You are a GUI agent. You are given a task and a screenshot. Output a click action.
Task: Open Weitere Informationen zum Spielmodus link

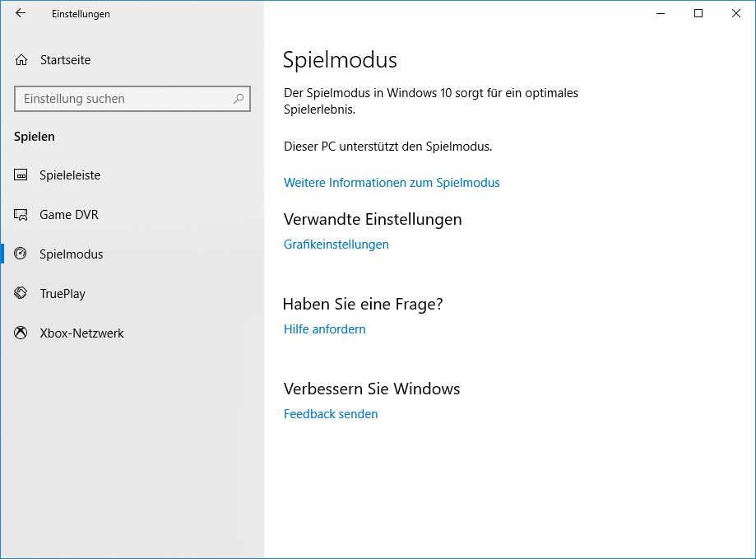tap(392, 183)
